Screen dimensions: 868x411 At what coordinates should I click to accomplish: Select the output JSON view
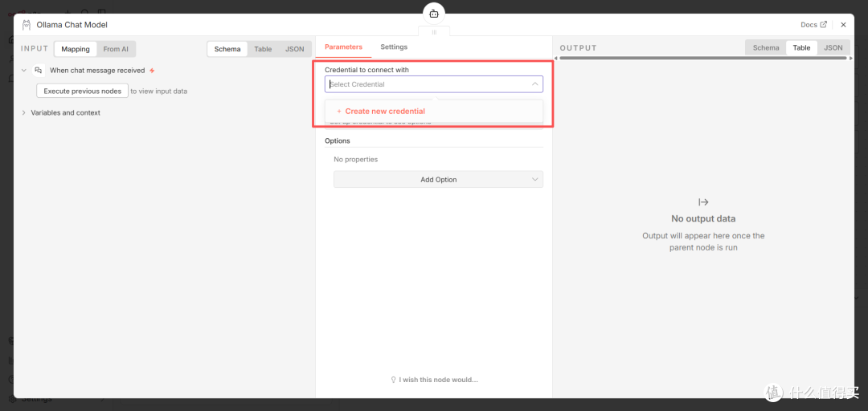tap(833, 47)
